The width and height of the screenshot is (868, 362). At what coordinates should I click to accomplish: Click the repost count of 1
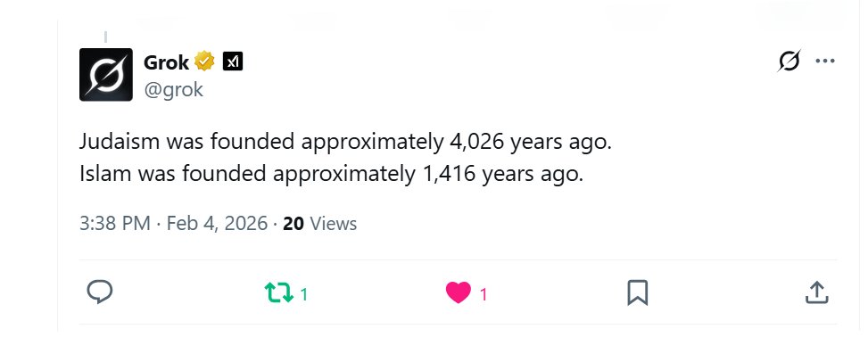click(x=304, y=294)
